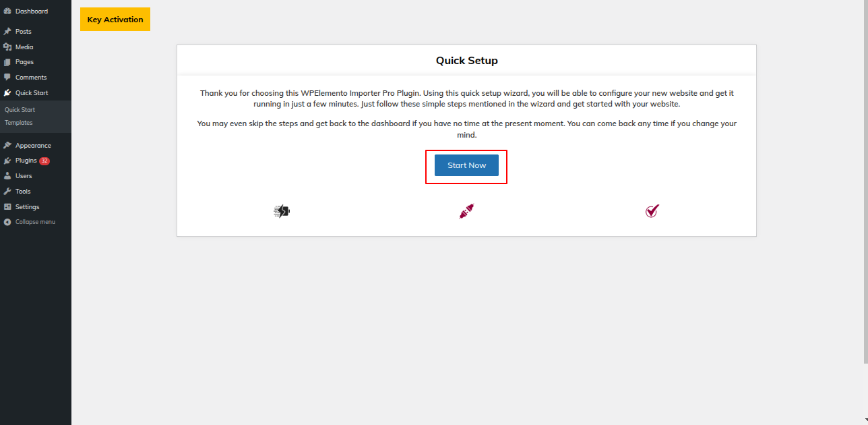The height and width of the screenshot is (425, 868).
Task: Open the Templates submenu link
Action: [x=18, y=123]
